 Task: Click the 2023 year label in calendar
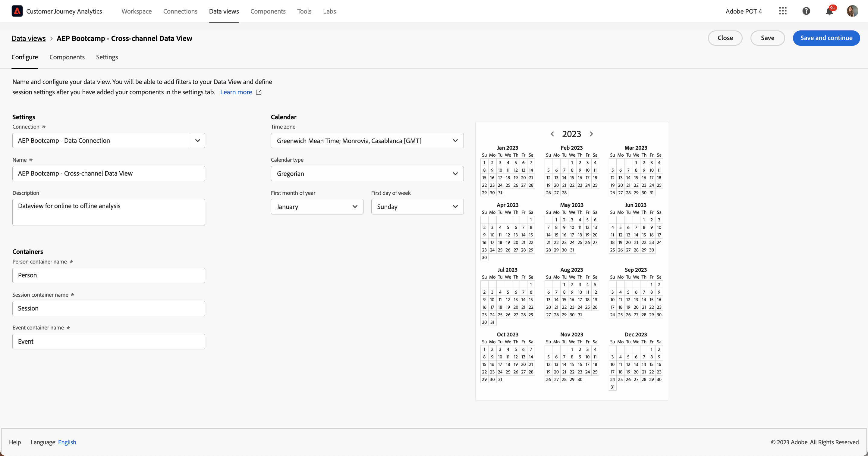coord(571,134)
